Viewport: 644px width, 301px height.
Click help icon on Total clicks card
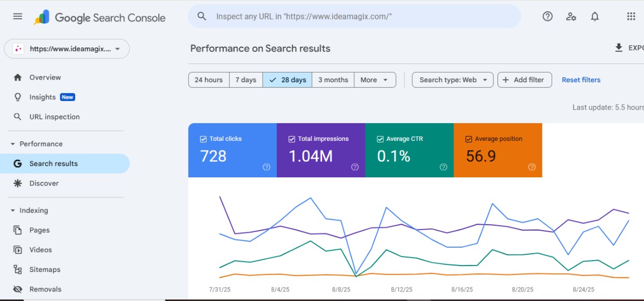pos(266,167)
